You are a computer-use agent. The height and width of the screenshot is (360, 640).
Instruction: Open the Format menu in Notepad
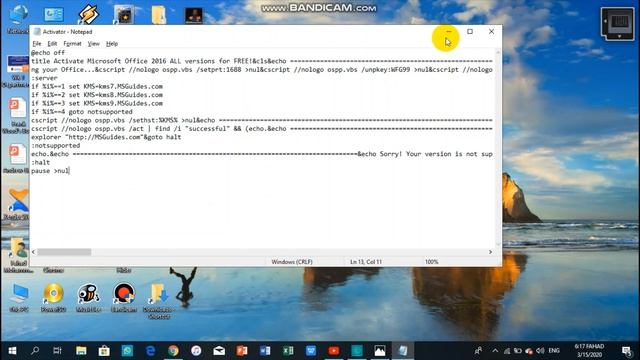(72, 44)
